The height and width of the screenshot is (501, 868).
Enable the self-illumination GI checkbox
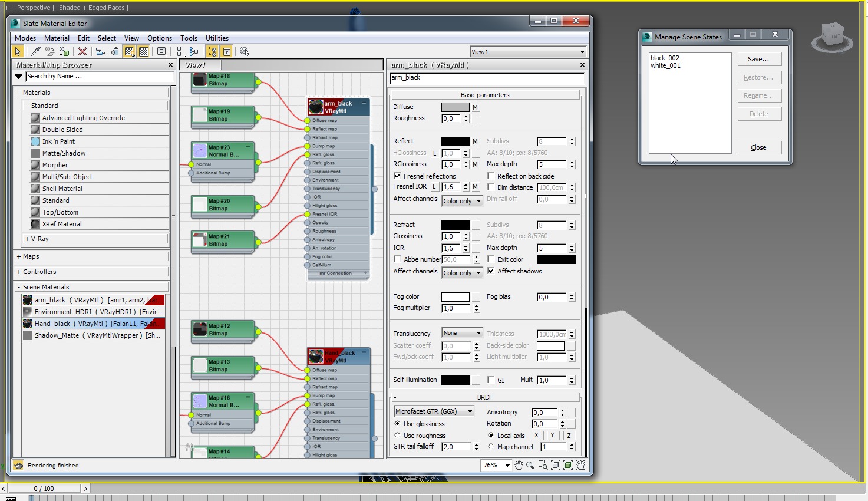pyautogui.click(x=491, y=380)
